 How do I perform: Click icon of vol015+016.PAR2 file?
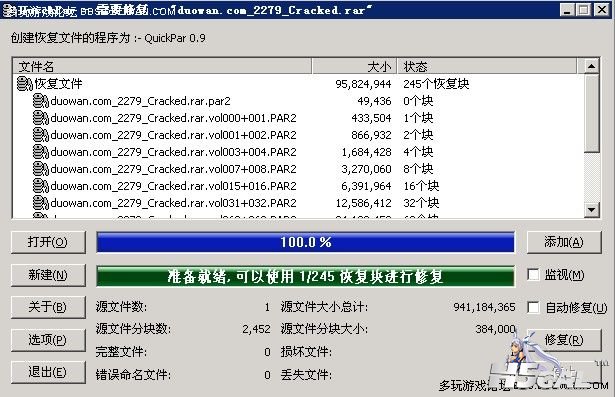[x=40, y=186]
